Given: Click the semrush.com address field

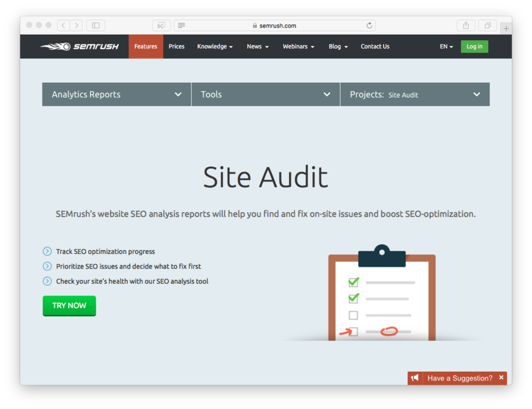Looking at the screenshot, I should (274, 25).
